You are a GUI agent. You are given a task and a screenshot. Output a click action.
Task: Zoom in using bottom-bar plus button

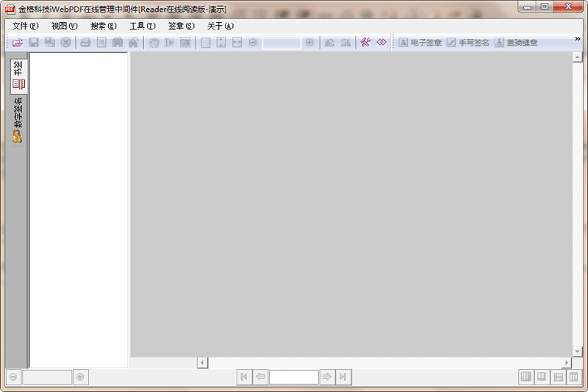(80, 377)
